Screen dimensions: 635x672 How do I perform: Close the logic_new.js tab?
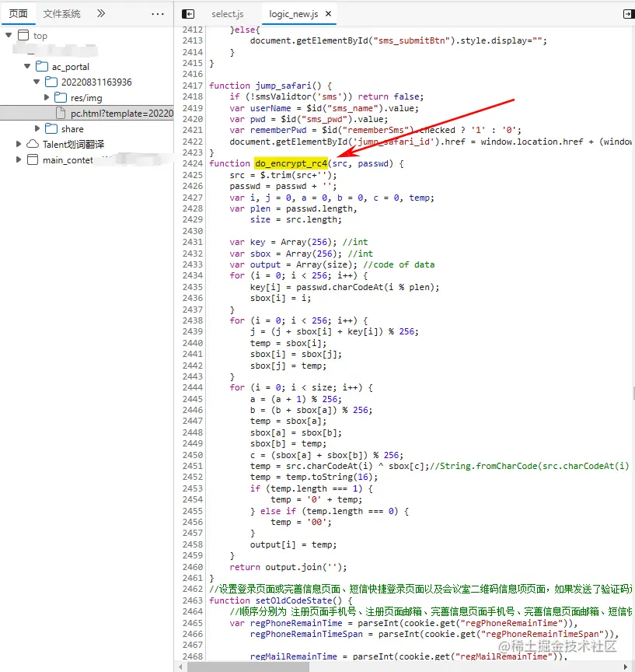tap(329, 14)
